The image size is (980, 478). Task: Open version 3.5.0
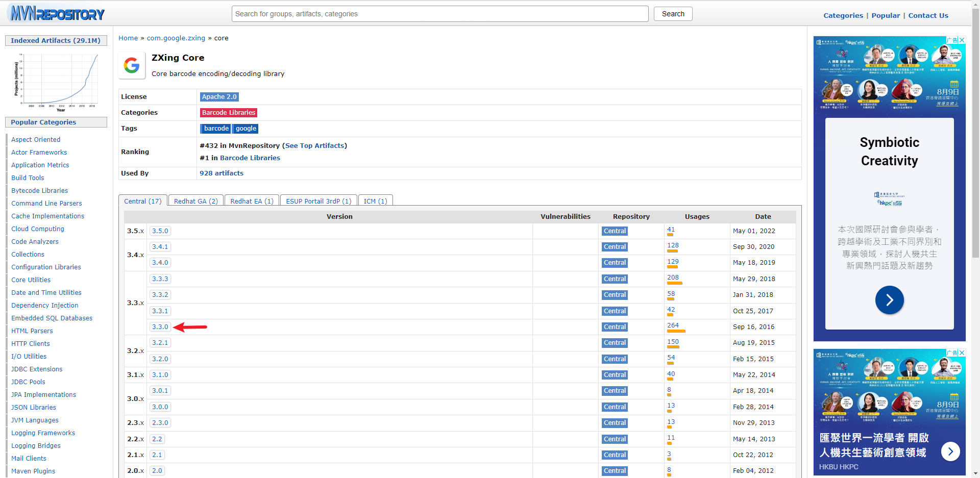click(x=160, y=231)
